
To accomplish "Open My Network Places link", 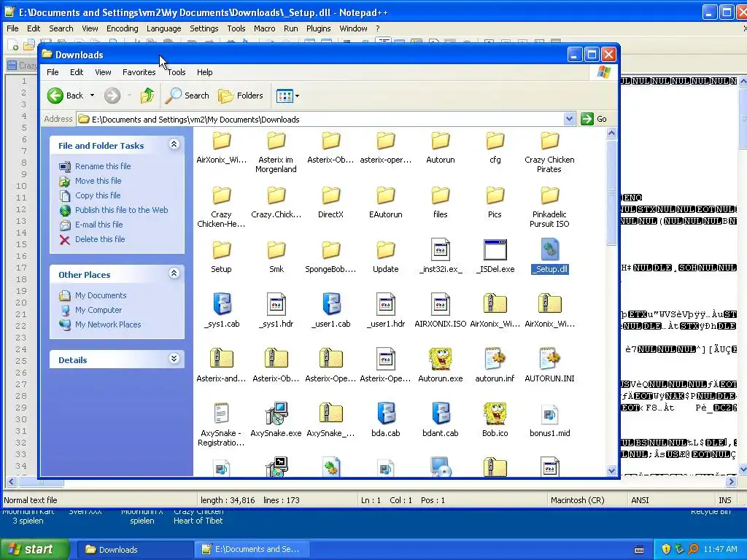I will click(x=108, y=324).
